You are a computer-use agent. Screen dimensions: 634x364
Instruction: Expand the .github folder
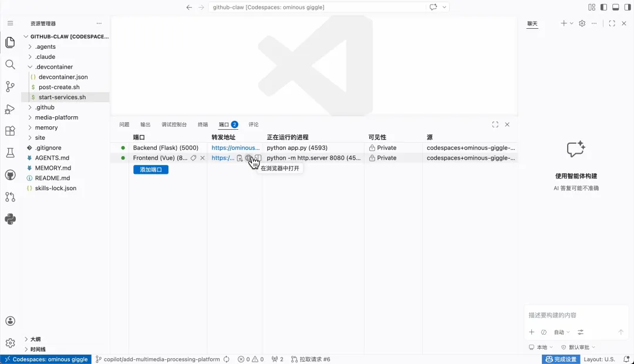pyautogui.click(x=45, y=107)
